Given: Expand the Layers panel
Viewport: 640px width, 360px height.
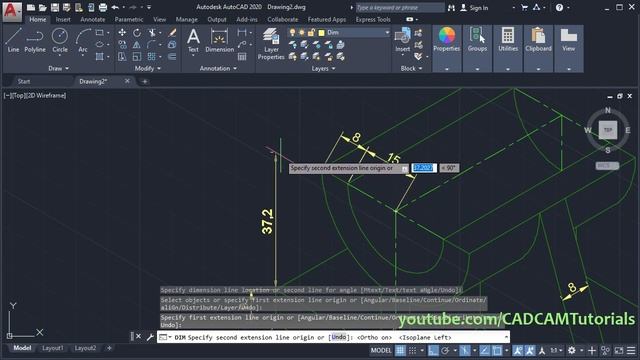Looking at the screenshot, I should [323, 69].
